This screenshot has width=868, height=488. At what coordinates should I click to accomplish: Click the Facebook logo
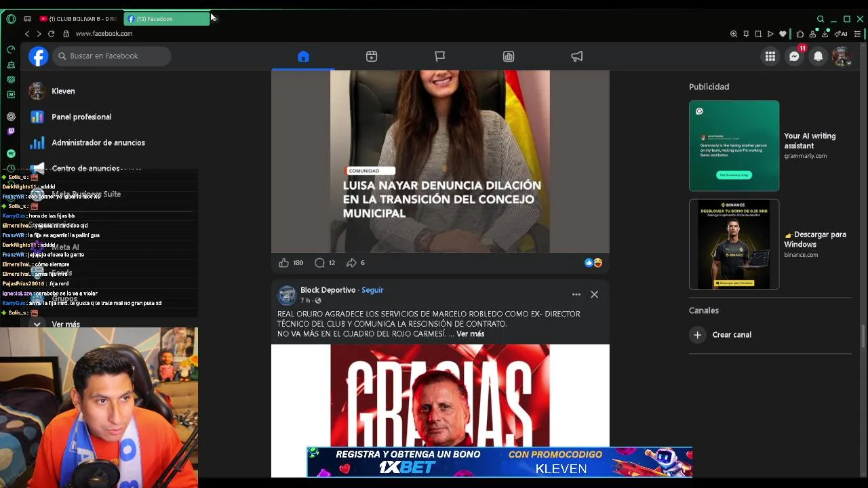click(x=38, y=56)
